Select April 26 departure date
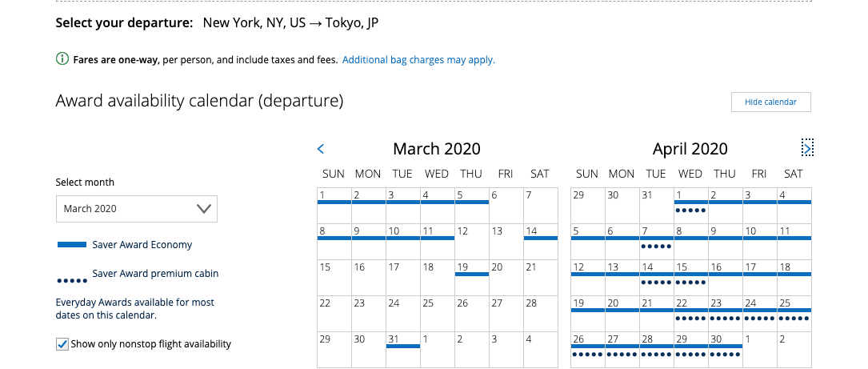Screen dimensions: 868x369 tap(588, 350)
